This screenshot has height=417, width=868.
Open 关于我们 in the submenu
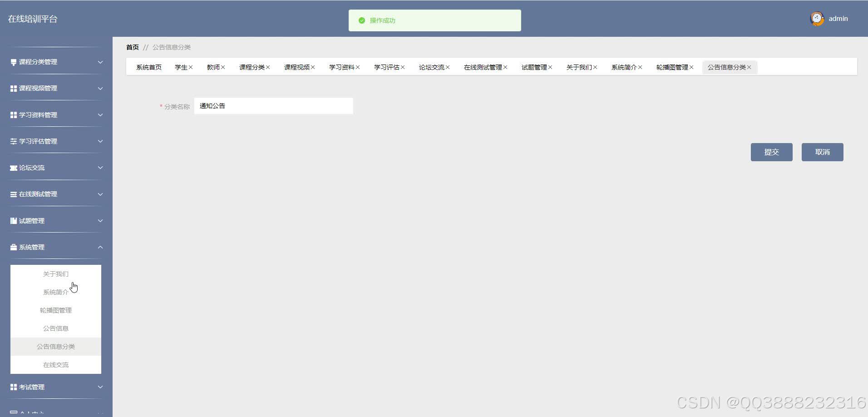56,274
